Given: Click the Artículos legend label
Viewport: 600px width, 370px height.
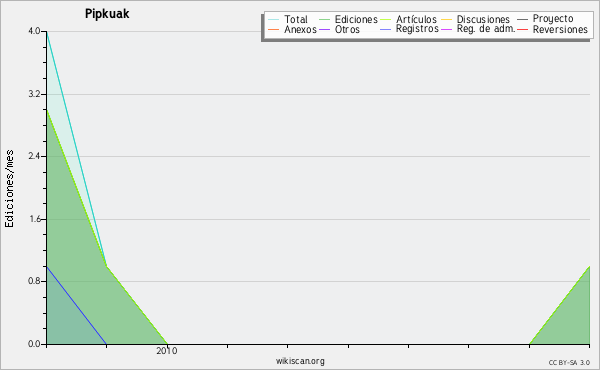Looking at the screenshot, I should point(416,19).
